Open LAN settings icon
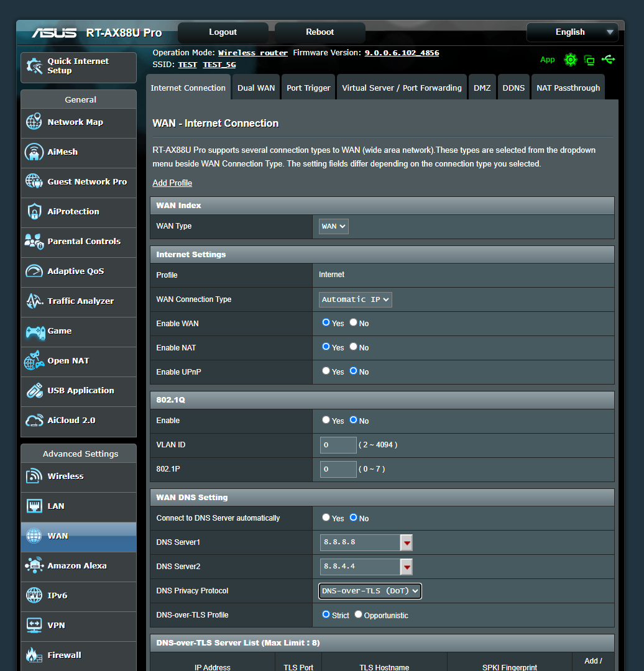The width and height of the screenshot is (644, 671). click(34, 506)
